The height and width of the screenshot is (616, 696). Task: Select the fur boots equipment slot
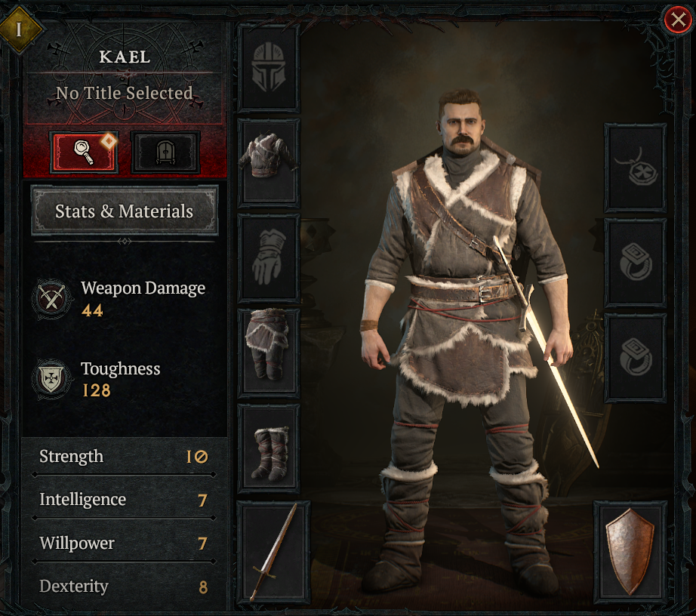pos(269,448)
